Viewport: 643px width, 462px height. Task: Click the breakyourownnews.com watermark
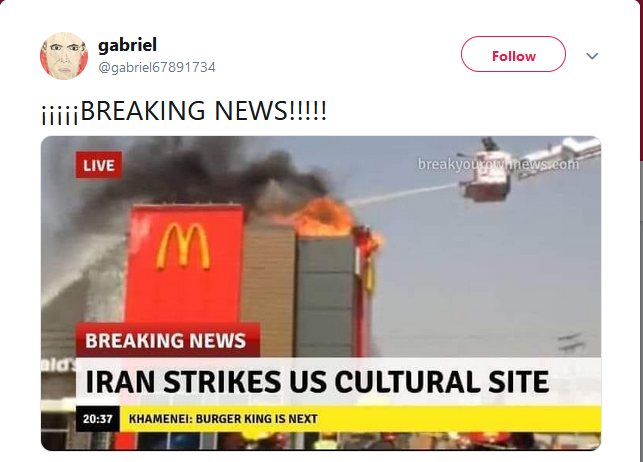(498, 164)
